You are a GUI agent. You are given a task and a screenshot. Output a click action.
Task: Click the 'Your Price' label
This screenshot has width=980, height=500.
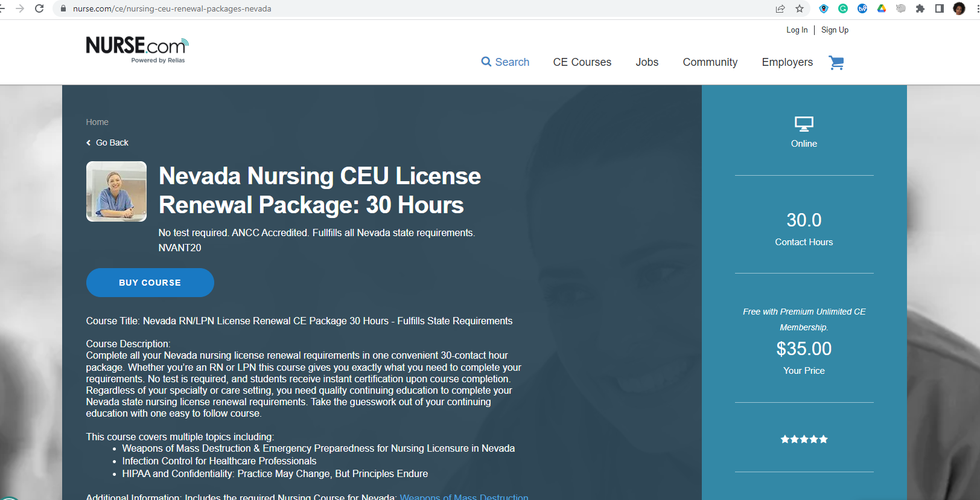pyautogui.click(x=804, y=371)
